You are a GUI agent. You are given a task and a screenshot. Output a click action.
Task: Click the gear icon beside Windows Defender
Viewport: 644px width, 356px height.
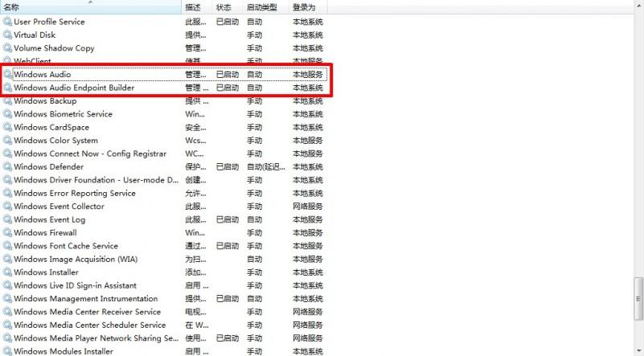coord(7,167)
